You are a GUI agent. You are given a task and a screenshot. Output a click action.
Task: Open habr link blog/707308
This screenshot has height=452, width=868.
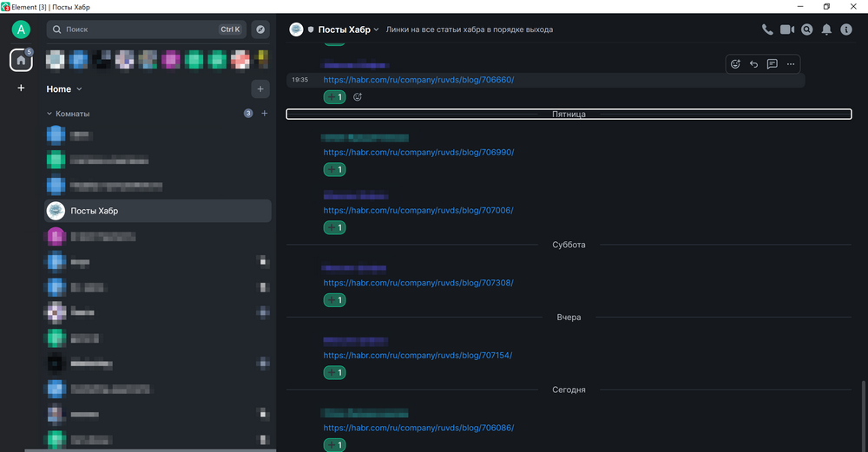tap(418, 283)
